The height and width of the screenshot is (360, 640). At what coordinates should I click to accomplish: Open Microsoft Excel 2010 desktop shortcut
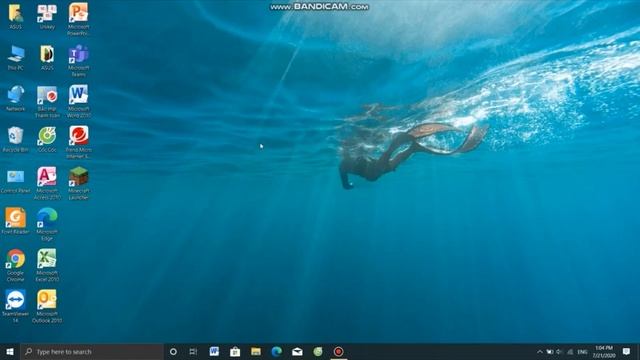pos(47,265)
